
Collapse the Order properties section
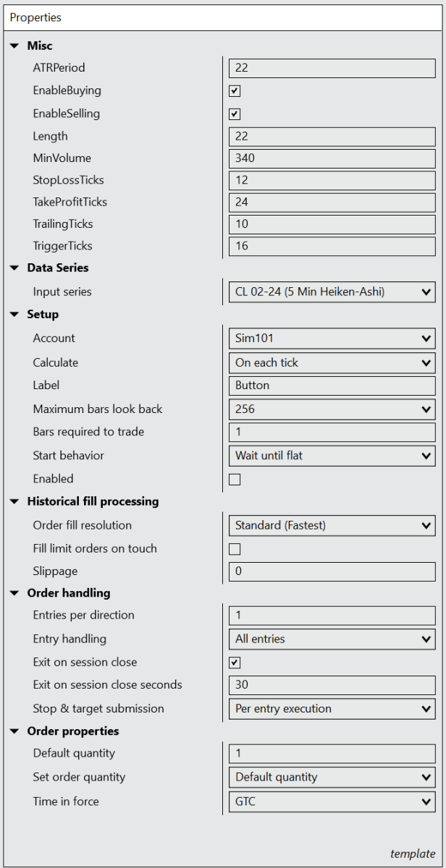pyautogui.click(x=14, y=731)
